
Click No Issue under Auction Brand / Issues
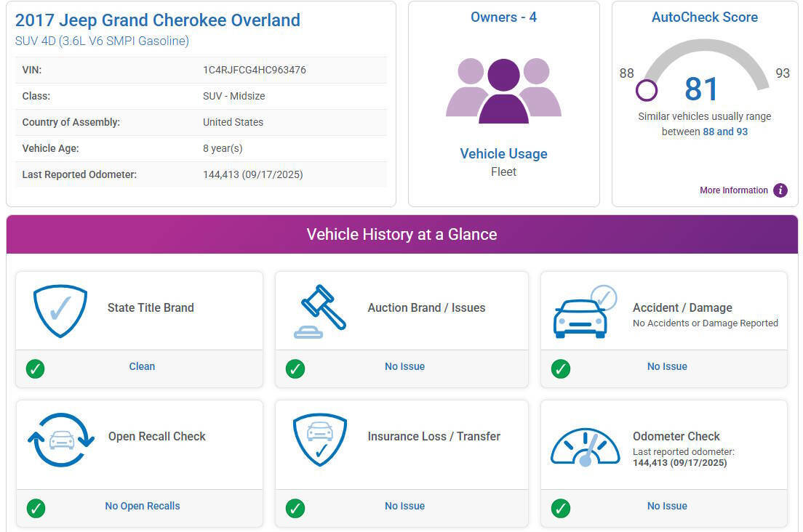[x=404, y=366]
